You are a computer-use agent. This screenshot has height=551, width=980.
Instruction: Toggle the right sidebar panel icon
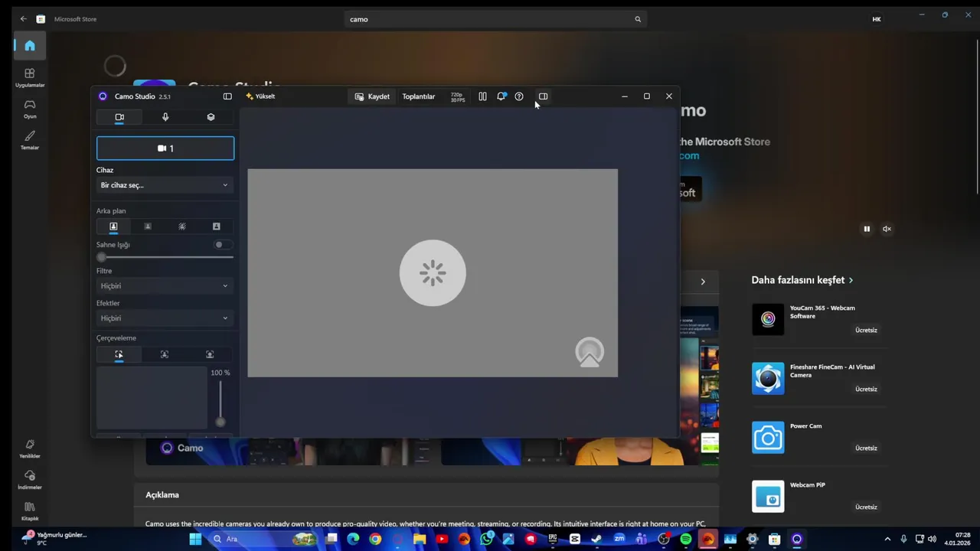pyautogui.click(x=543, y=96)
